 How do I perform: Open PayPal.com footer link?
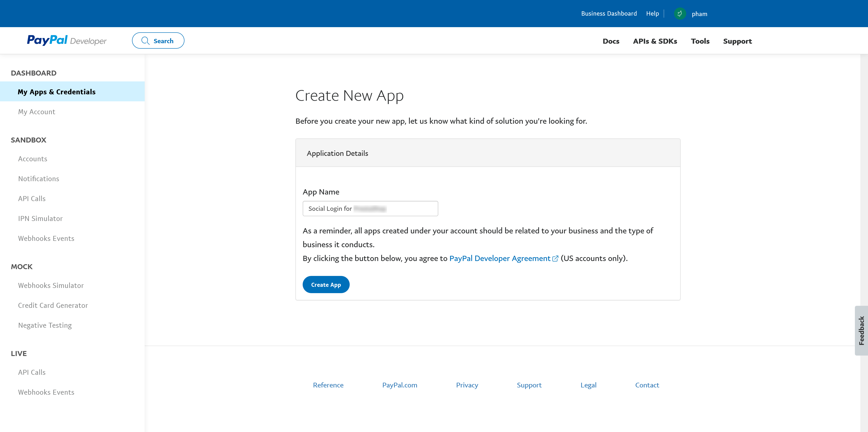[400, 385]
